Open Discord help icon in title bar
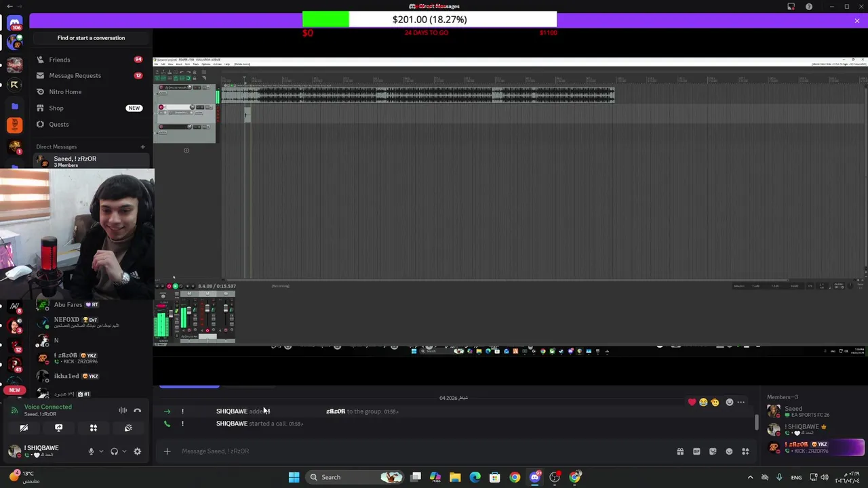Viewport: 868px width, 488px height. point(809,6)
